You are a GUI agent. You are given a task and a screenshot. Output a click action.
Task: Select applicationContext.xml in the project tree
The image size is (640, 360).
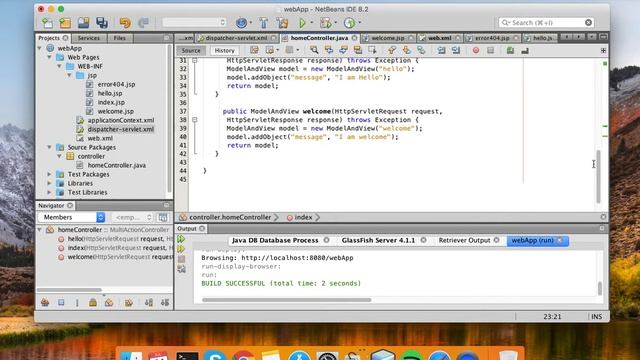121,120
